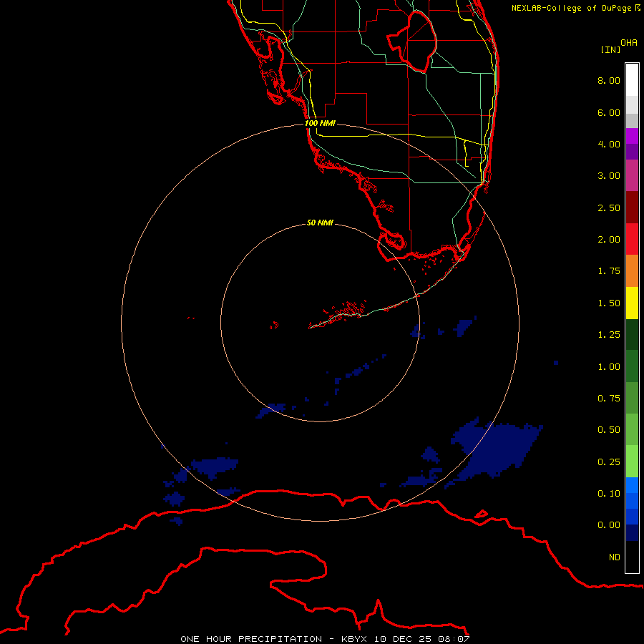Image resolution: width=644 pixels, height=644 pixels.
Task: Pick the darkest green swatch beside 1.25
Action: tap(632, 334)
